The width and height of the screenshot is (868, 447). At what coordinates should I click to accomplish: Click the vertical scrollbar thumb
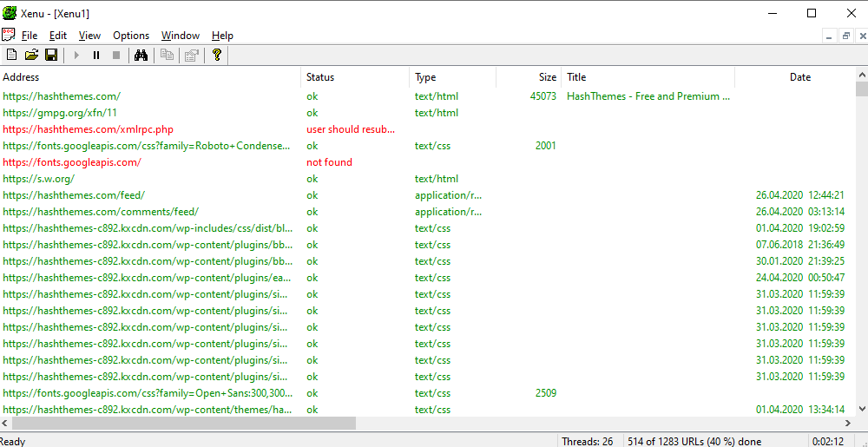tap(862, 89)
